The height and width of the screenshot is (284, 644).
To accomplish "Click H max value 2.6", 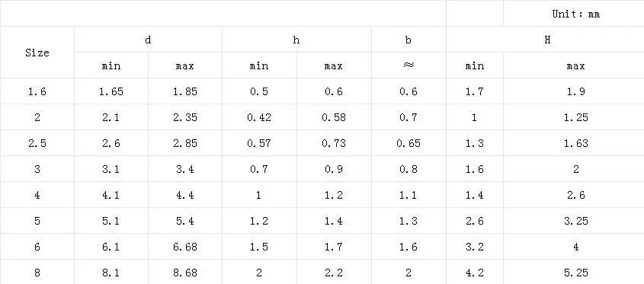I will 576,194.
